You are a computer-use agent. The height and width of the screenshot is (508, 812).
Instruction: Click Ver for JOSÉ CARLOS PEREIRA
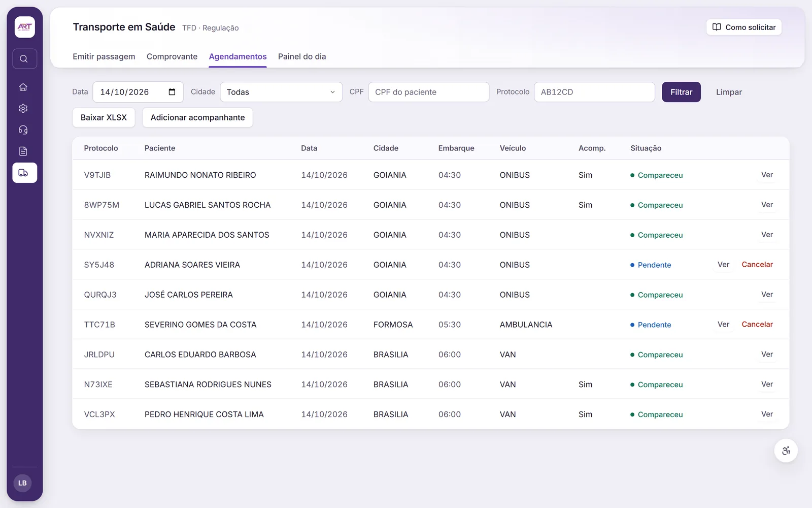tap(767, 295)
